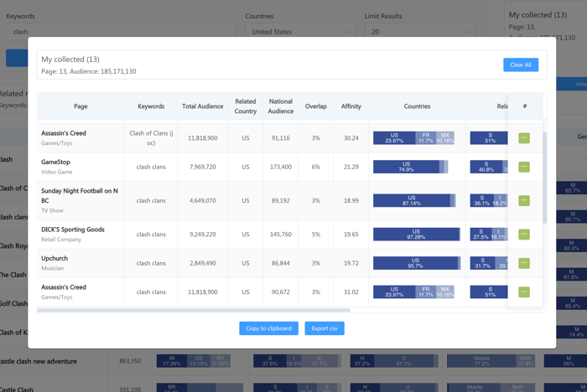Click Upchurch US 95.7% country bar
This screenshot has width=587, height=392.
tap(415, 263)
